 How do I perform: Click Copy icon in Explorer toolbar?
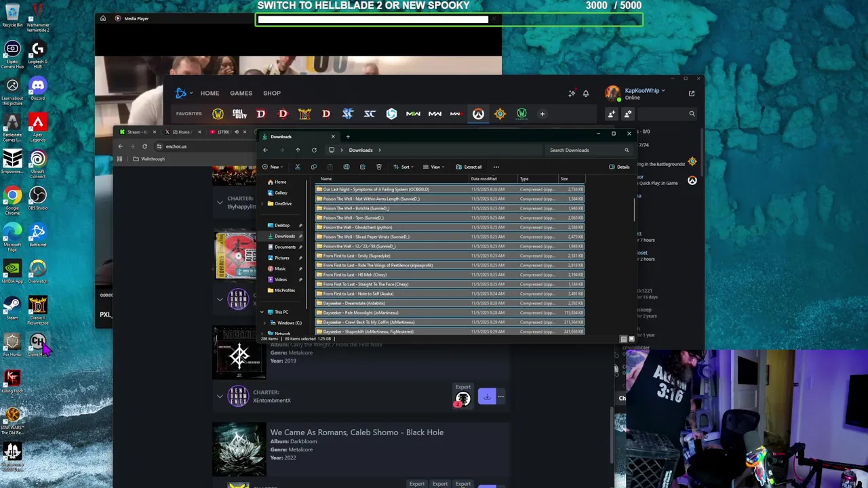[x=313, y=167]
